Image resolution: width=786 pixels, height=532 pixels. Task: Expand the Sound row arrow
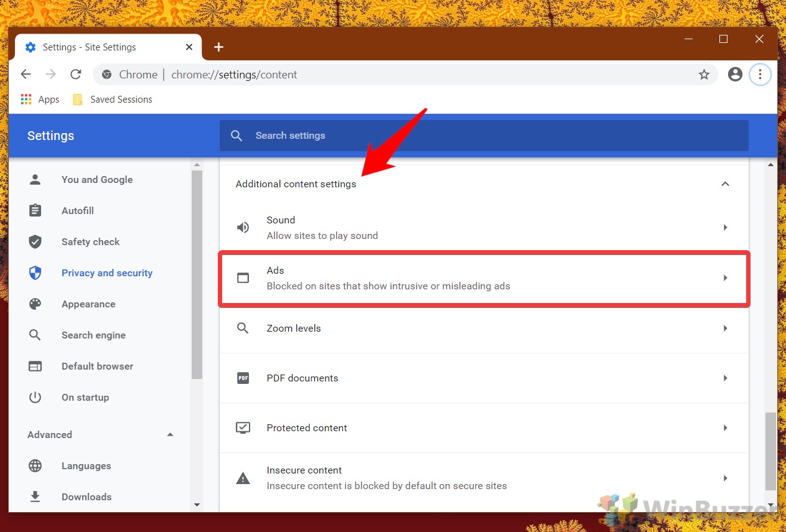coord(725,228)
